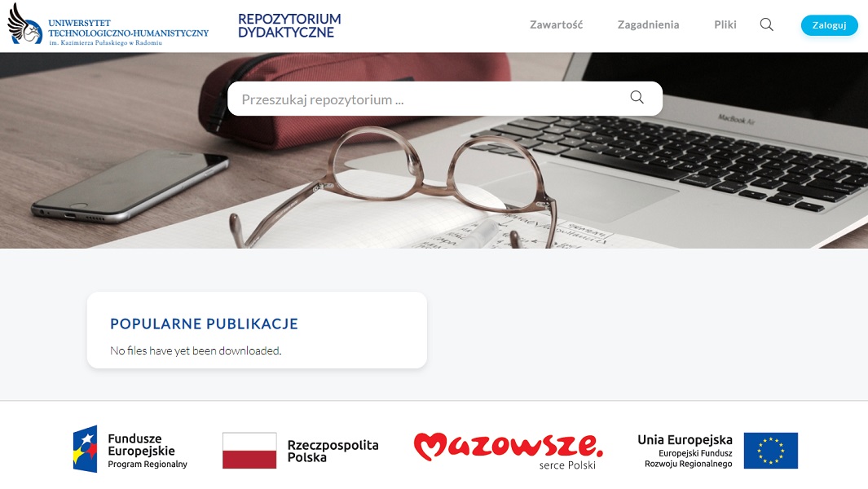
Task: Open the Pliki menu item
Action: (x=725, y=25)
